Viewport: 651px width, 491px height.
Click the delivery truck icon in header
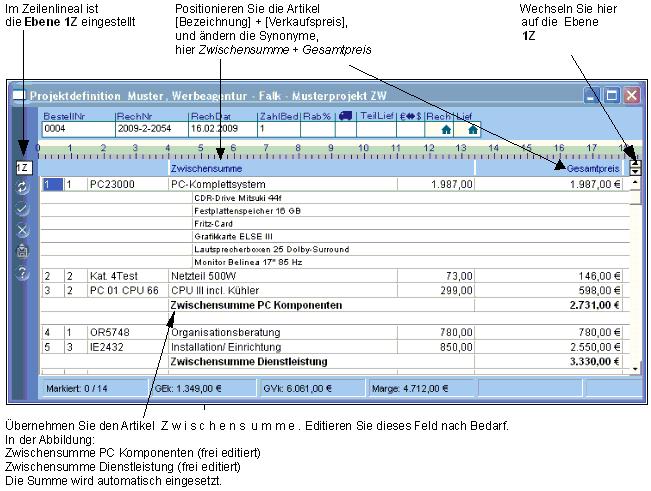point(345,116)
